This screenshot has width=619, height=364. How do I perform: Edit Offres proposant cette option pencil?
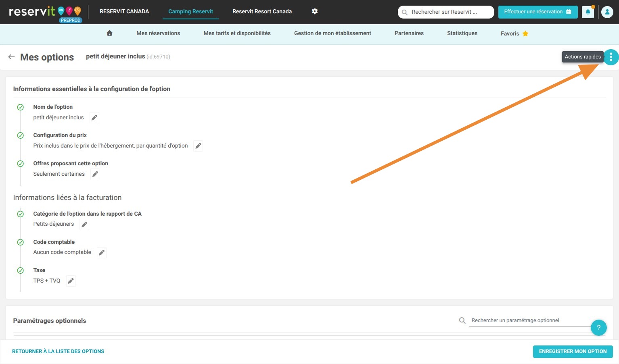[95, 174]
